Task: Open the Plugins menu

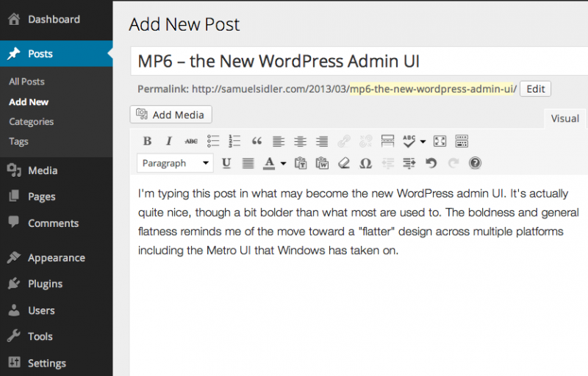Action: tap(57, 284)
